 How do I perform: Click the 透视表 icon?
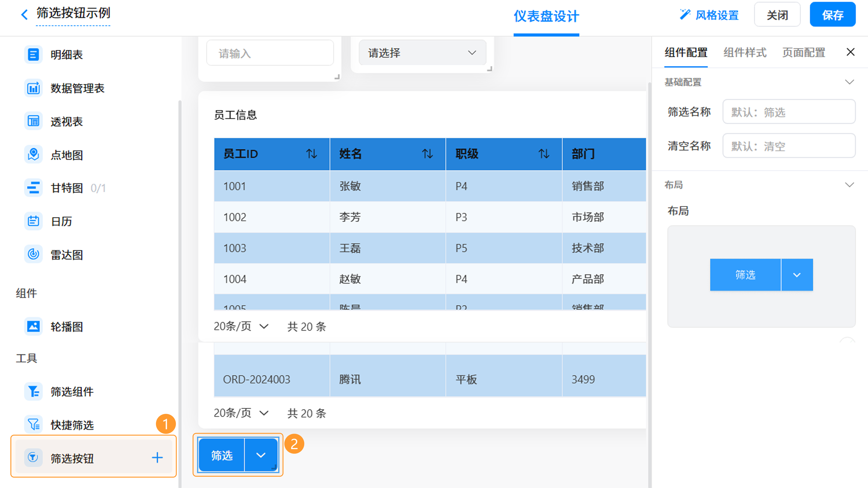[33, 121]
